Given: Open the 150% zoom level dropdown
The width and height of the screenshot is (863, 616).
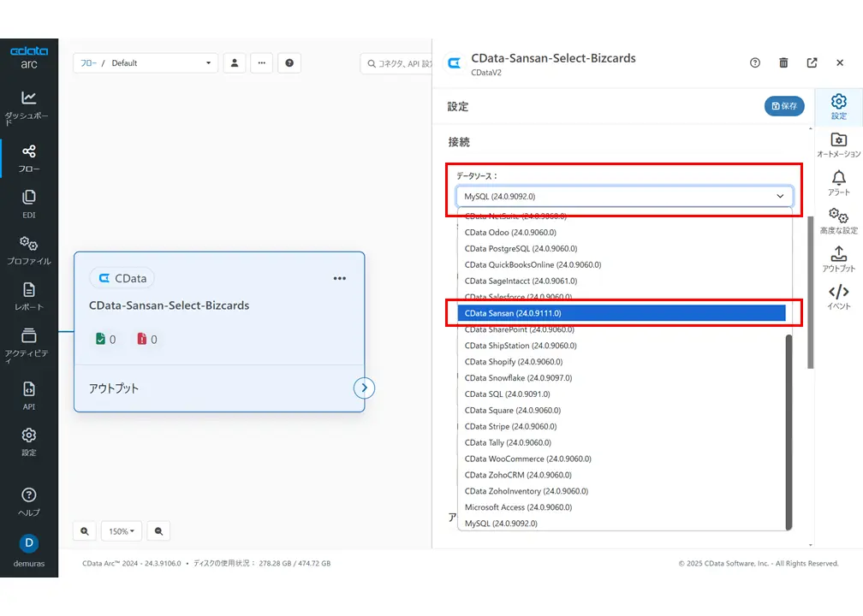Looking at the screenshot, I should (122, 530).
